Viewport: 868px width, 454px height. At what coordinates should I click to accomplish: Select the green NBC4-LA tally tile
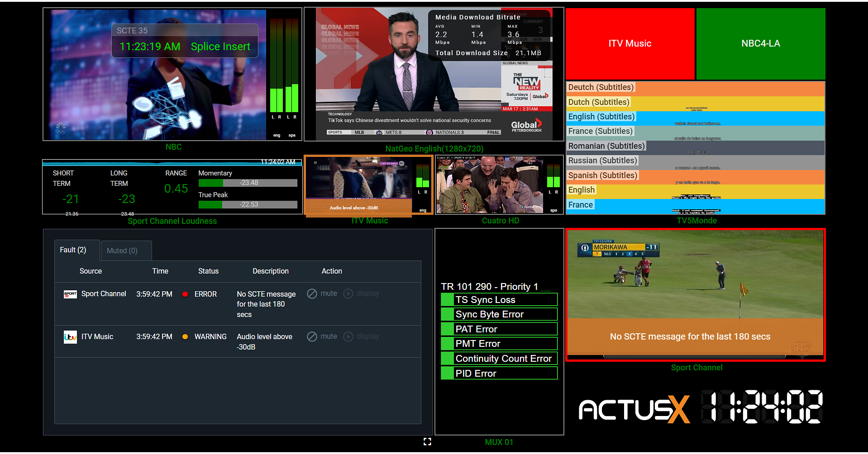click(761, 43)
